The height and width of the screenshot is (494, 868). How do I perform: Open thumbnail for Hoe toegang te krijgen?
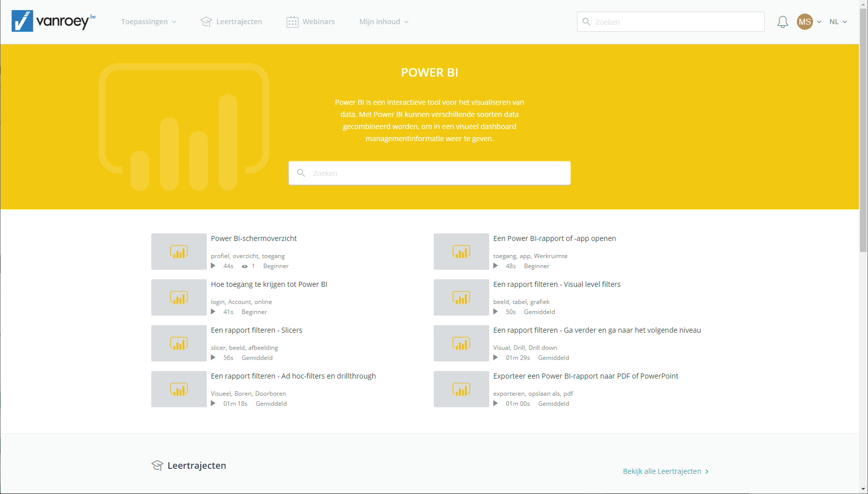[179, 297]
